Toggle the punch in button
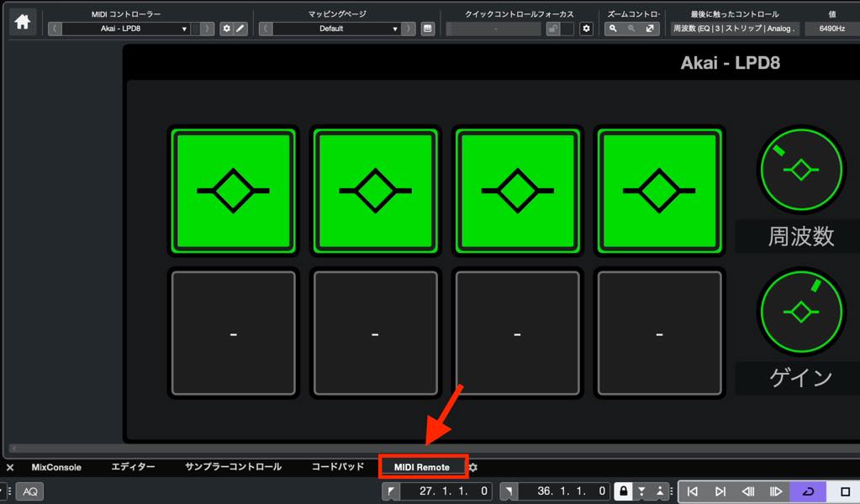 (x=641, y=491)
